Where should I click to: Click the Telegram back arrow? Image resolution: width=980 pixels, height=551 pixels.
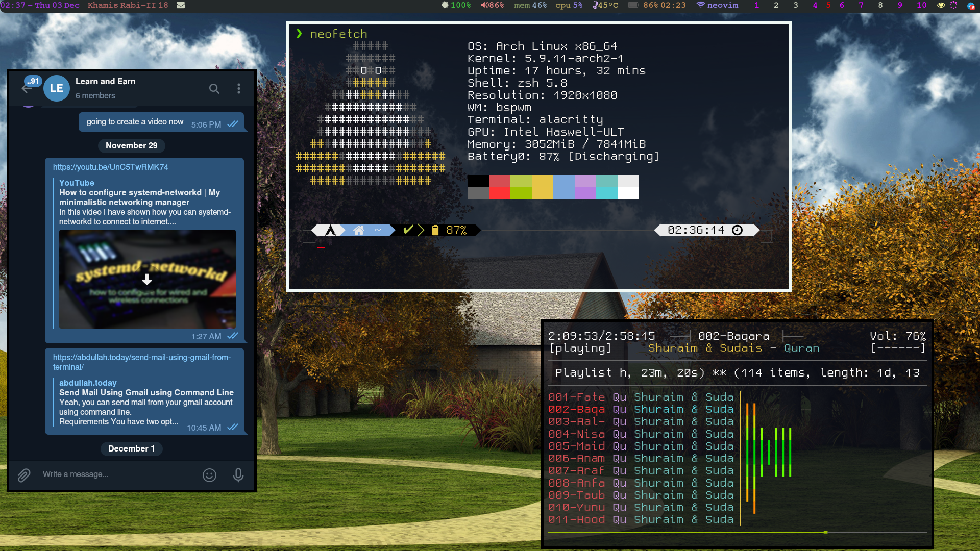(27, 89)
